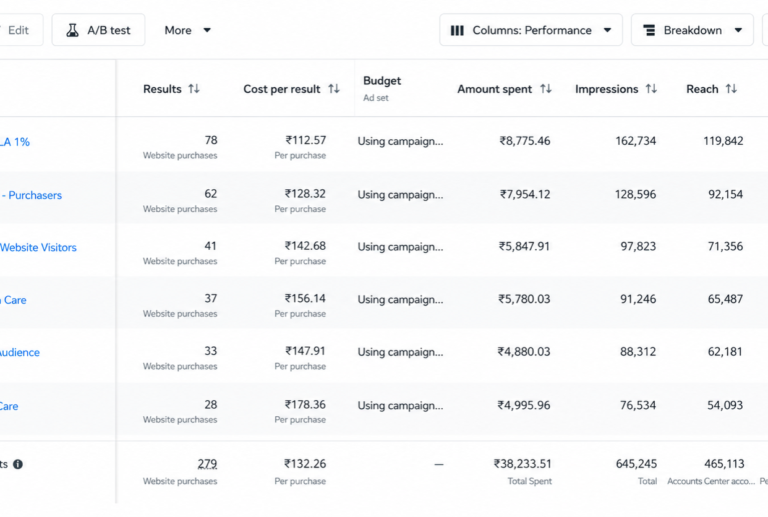Select reach value 65,487
The height and width of the screenshot is (517, 768).
725,299
